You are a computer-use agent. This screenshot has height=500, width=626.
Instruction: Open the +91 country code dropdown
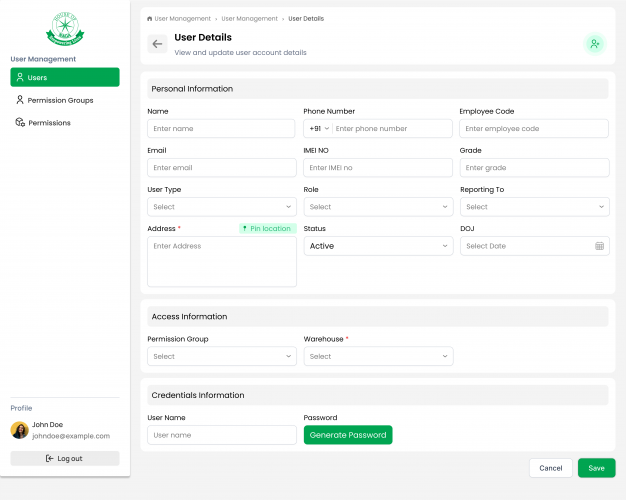[319, 129]
